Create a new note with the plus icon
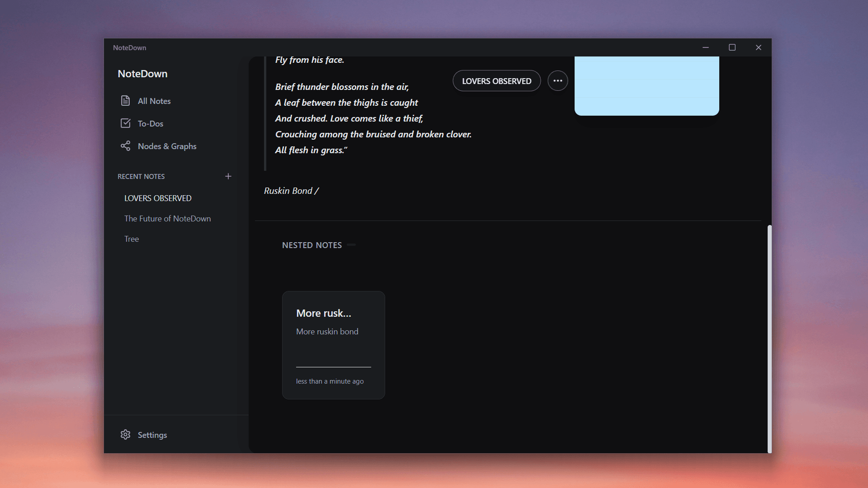 (228, 176)
